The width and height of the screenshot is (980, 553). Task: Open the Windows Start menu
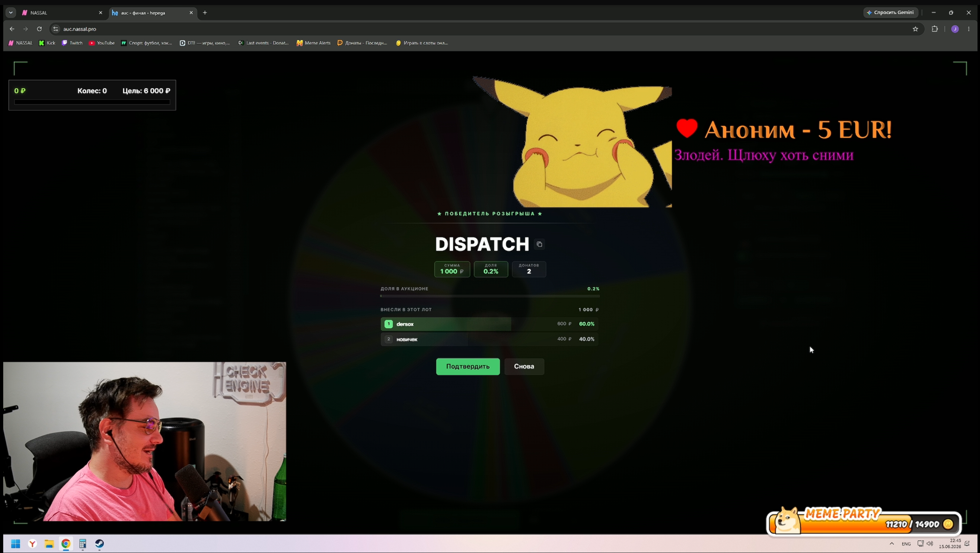click(x=16, y=544)
